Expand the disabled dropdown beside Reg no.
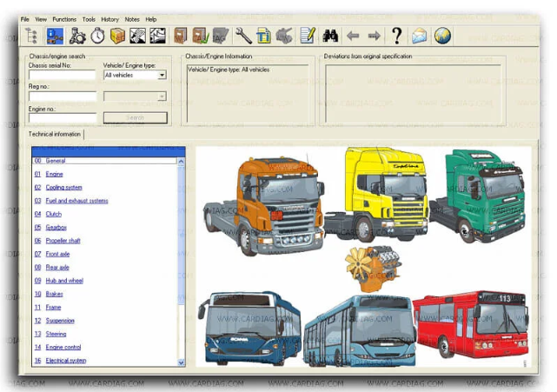 [x=162, y=96]
